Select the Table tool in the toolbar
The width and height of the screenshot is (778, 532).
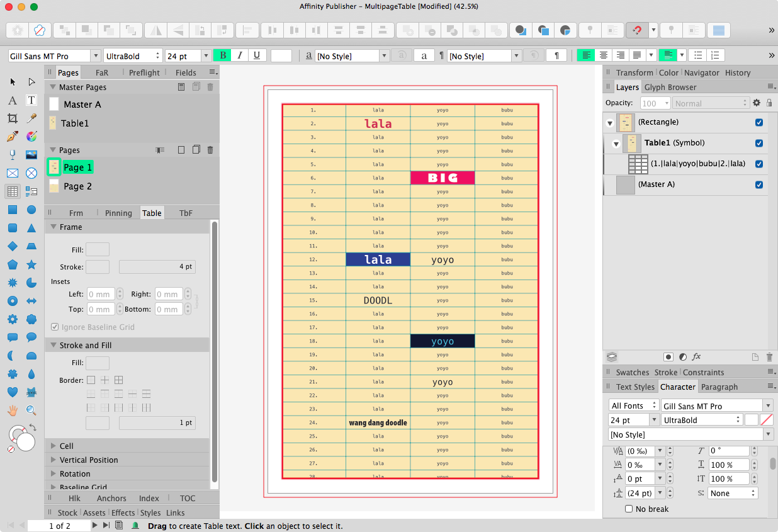click(x=13, y=191)
